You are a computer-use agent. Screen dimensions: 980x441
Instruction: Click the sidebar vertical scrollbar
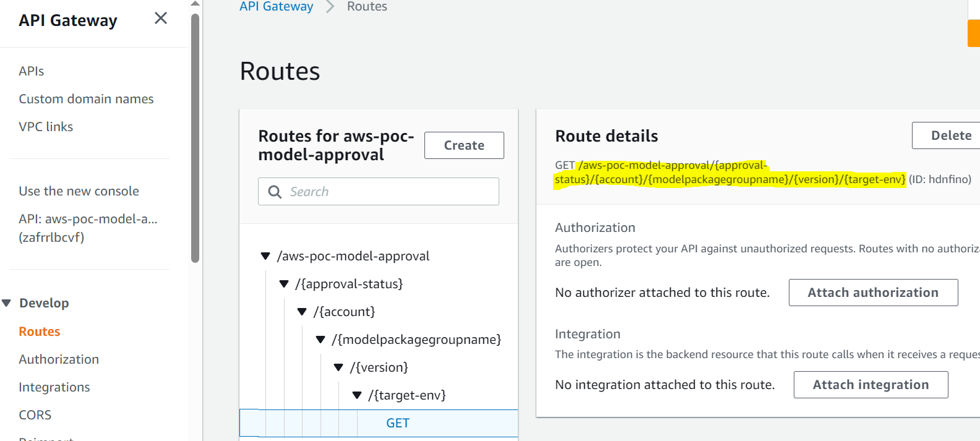pos(196,139)
